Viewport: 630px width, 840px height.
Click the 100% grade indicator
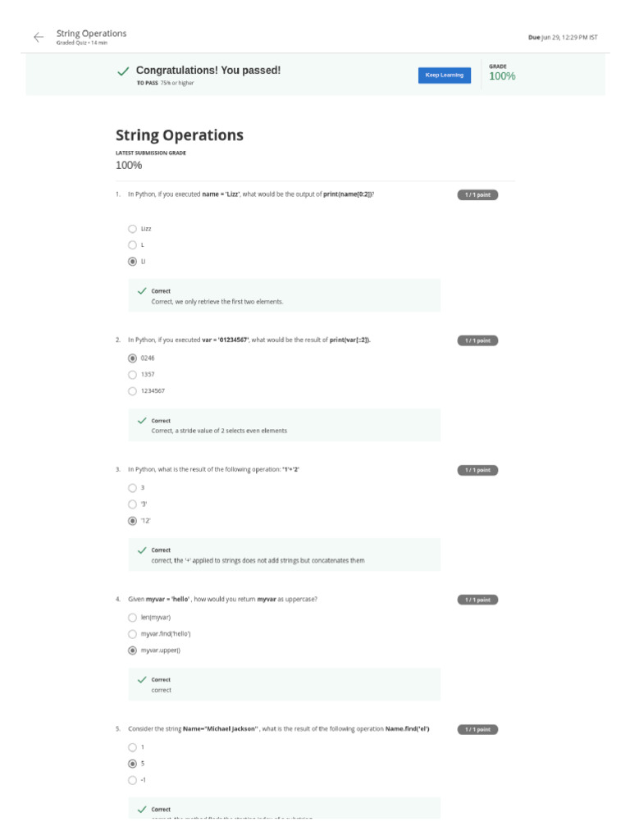pos(502,76)
